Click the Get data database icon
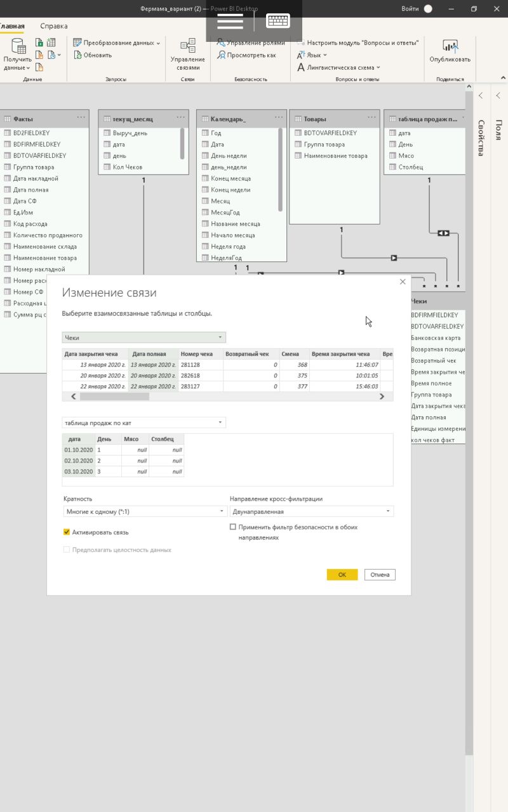 click(x=18, y=46)
